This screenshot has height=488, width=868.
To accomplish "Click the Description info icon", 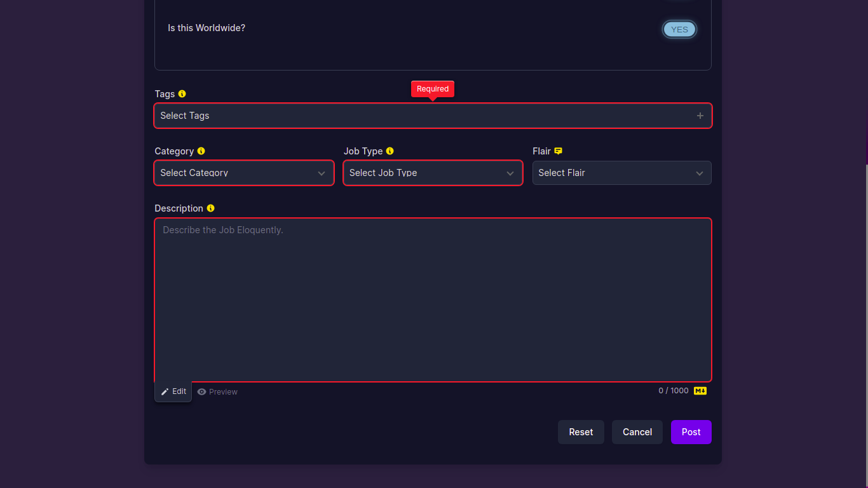I will click(x=210, y=208).
